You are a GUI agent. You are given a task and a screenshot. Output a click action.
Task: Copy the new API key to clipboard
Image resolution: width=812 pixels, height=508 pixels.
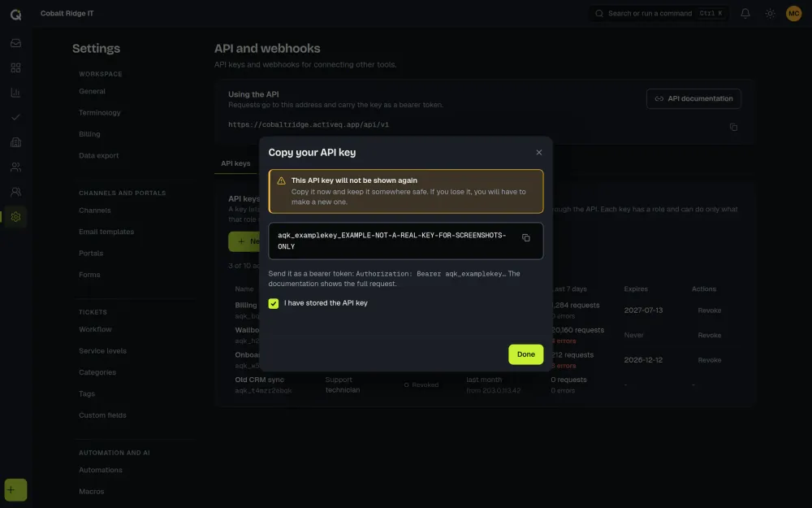(x=525, y=238)
